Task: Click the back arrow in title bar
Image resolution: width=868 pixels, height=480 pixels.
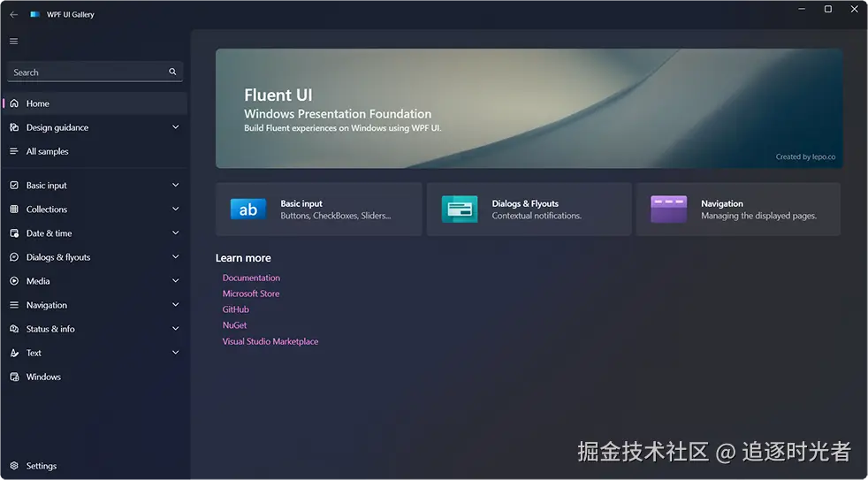Action: [14, 14]
